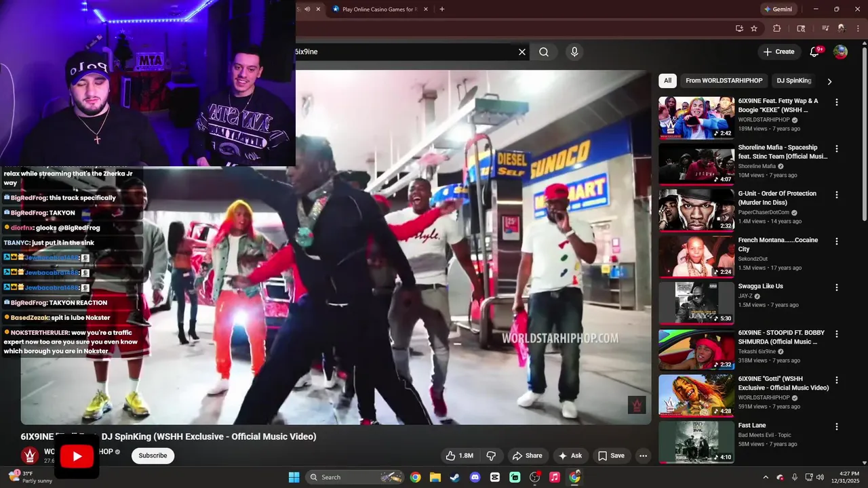Open CapCut from the taskbar
This screenshot has width=868, height=488.
pyautogui.click(x=495, y=477)
